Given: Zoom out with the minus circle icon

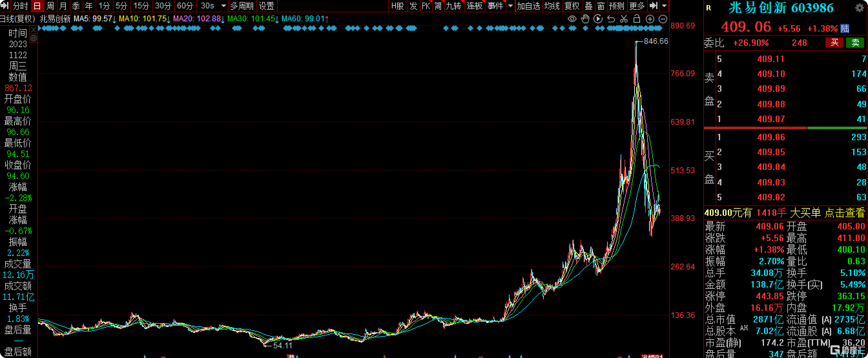Looking at the screenshot, I should point(662,19).
